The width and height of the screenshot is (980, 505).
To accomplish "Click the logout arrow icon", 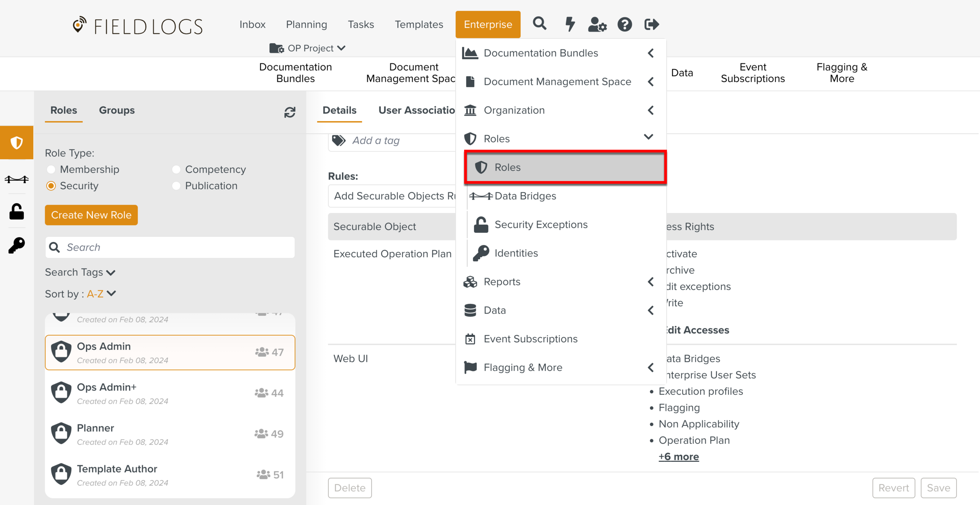I will tap(652, 24).
